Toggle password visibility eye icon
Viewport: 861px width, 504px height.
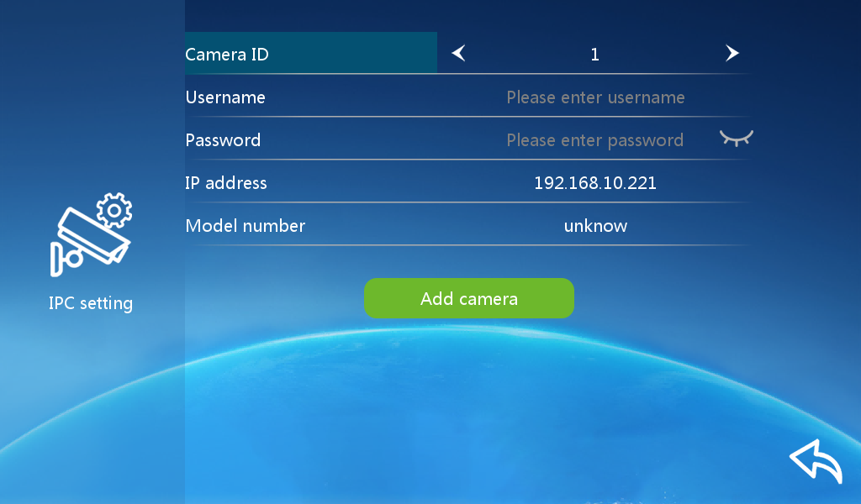(737, 139)
